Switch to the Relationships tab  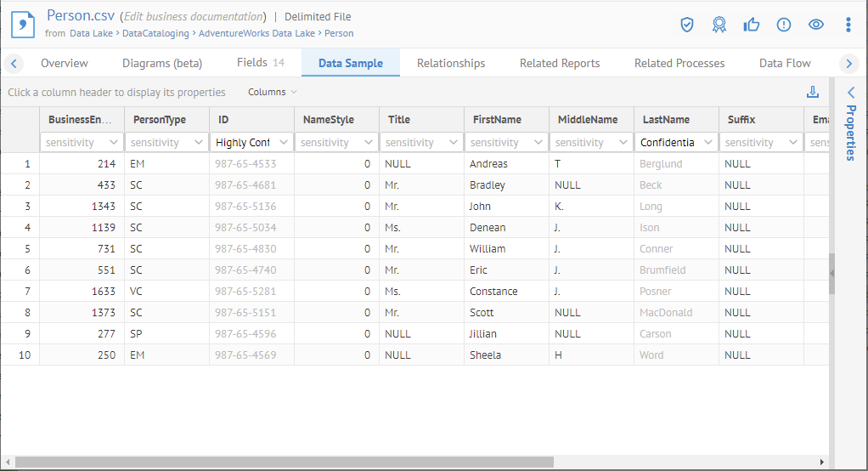point(451,63)
